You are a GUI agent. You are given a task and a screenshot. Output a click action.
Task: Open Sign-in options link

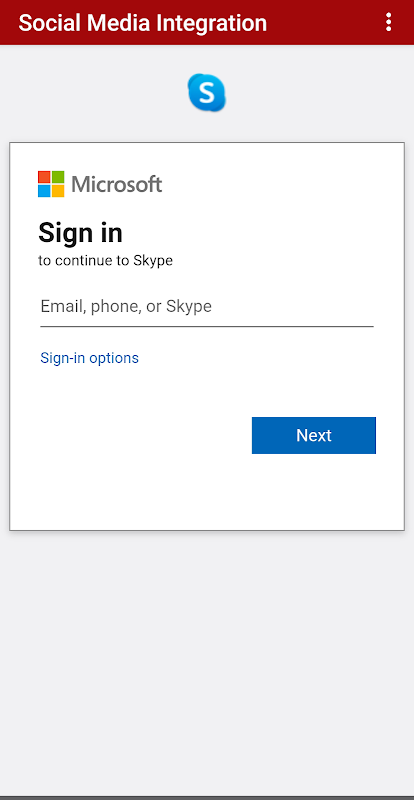[89, 358]
